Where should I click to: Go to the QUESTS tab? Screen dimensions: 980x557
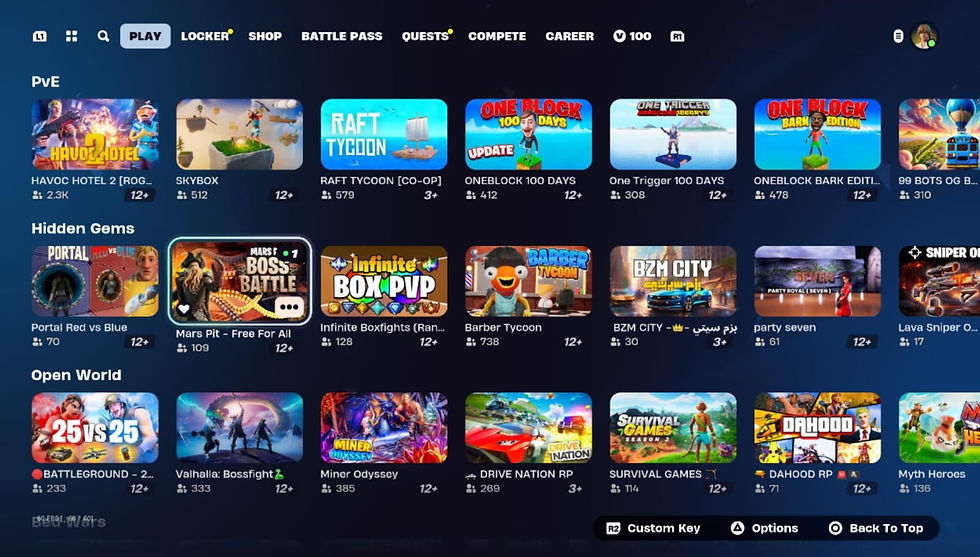(x=426, y=36)
